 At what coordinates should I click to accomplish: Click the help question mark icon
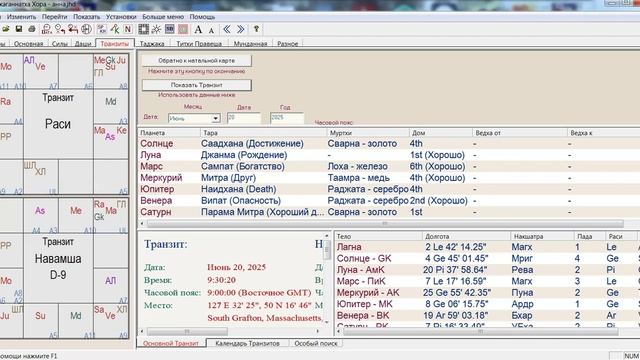click(256, 29)
